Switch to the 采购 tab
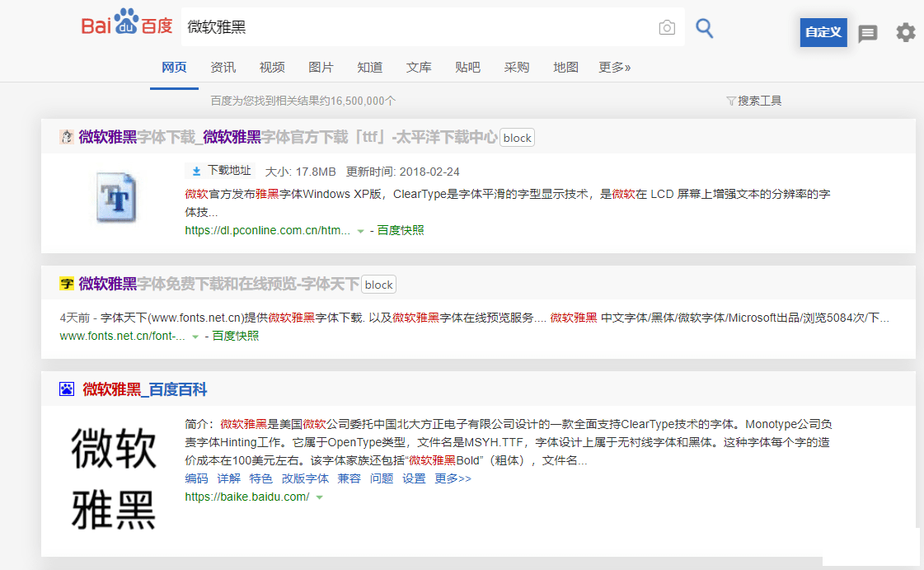Image resolution: width=924 pixels, height=570 pixels. tap(516, 68)
